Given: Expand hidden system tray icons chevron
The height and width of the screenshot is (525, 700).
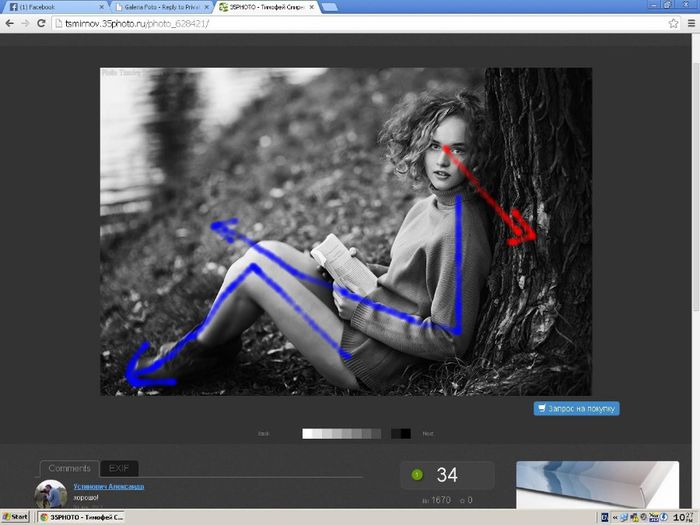Looking at the screenshot, I should (x=615, y=517).
